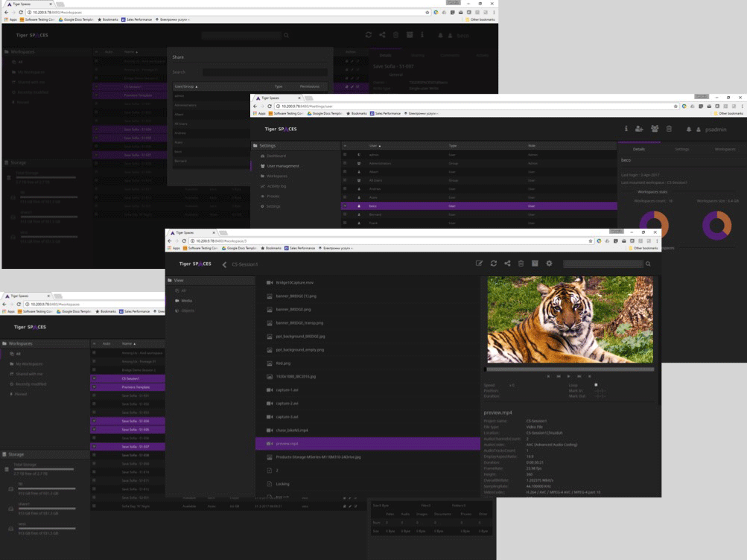Click the tiger video preview thumbnail
Screen dimensions: 747x560
coord(570,319)
